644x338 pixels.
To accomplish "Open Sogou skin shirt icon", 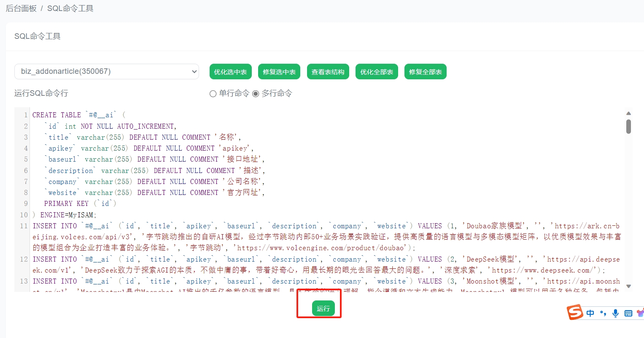I will click(x=641, y=313).
